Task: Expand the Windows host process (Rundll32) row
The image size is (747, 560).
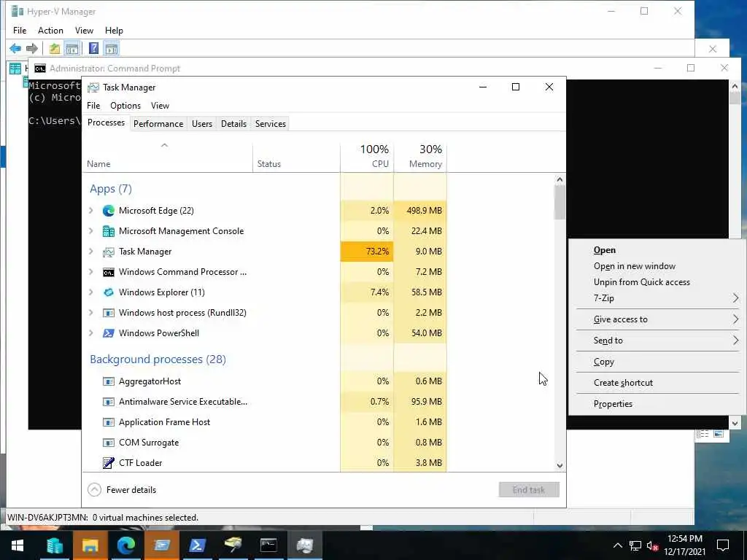Action: point(91,313)
